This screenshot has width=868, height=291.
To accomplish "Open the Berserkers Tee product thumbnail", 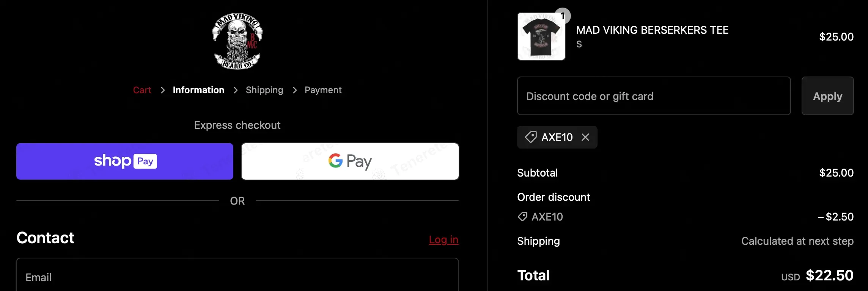I will 541,37.
